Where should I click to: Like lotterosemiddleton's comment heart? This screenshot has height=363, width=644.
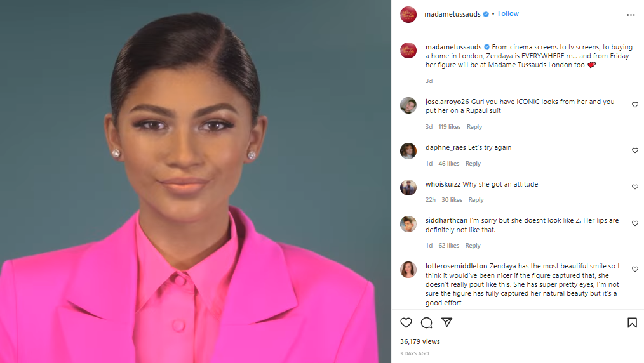pyautogui.click(x=635, y=269)
